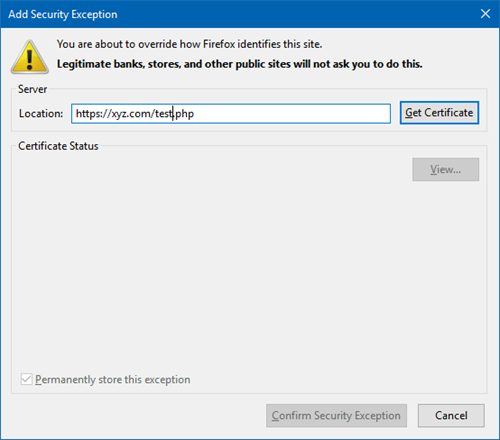The height and width of the screenshot is (440, 500).
Task: Cancel the security exception dialog
Action: click(451, 415)
